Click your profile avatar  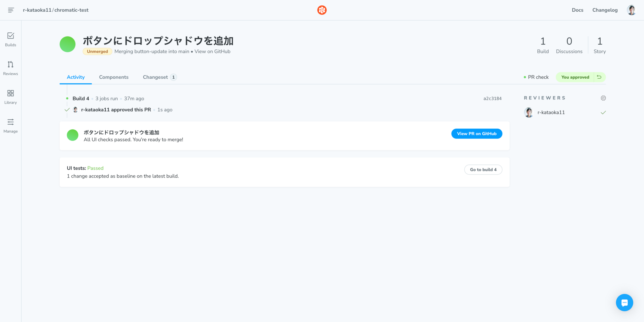[x=631, y=10]
